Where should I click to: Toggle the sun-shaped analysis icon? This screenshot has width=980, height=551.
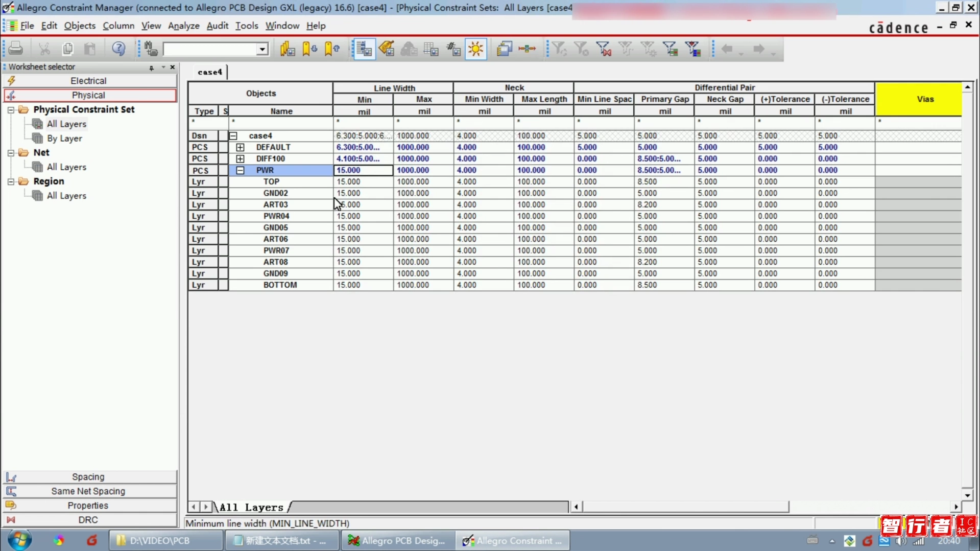coord(476,49)
